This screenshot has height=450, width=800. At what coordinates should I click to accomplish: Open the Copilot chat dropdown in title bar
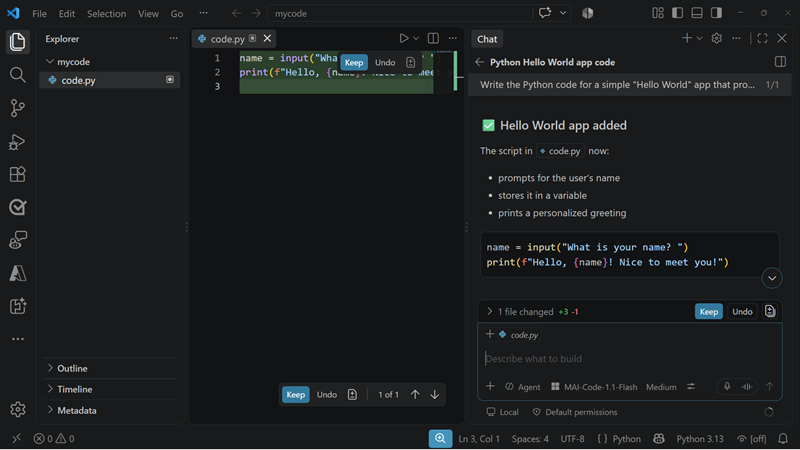click(563, 13)
